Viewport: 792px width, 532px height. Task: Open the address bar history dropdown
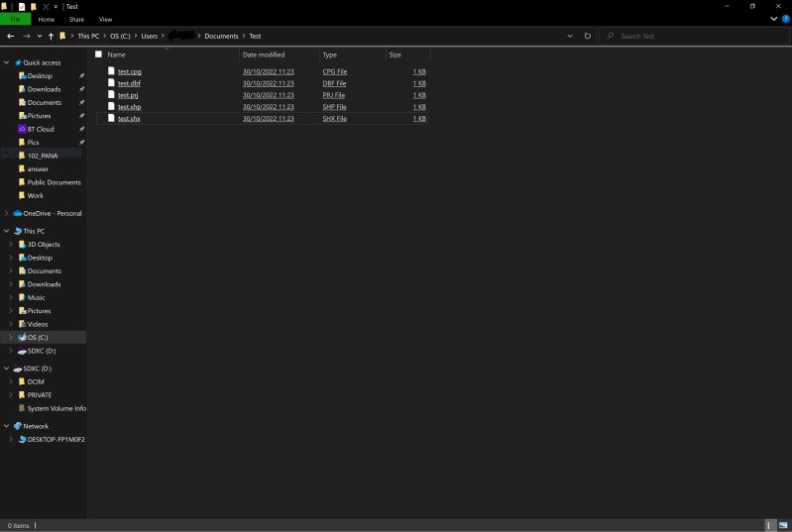click(x=570, y=36)
